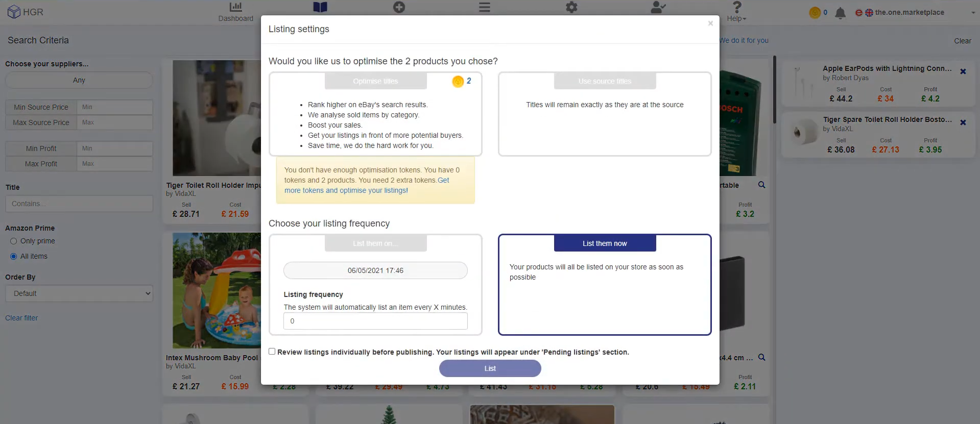
Task: Focus the listing frequency minutes field
Action: [x=375, y=321]
